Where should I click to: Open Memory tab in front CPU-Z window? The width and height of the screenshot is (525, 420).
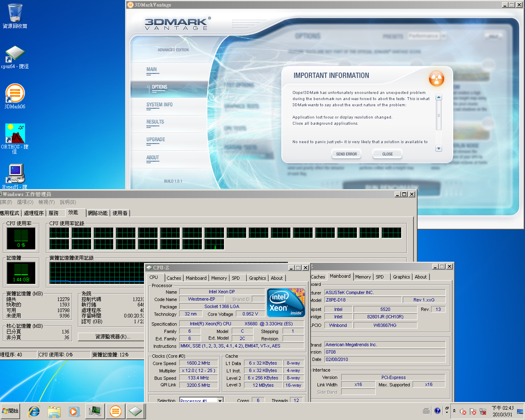(x=219, y=278)
